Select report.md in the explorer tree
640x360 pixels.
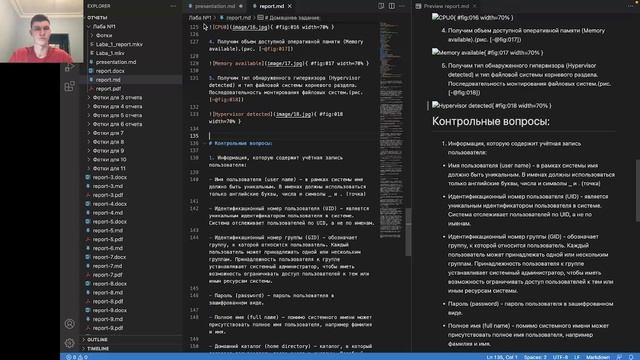(x=108, y=80)
